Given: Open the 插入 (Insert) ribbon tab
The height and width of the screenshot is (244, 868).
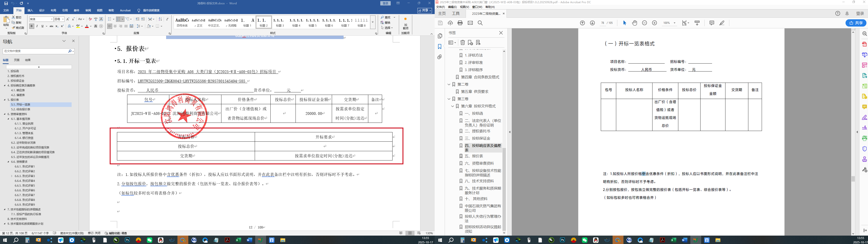Looking at the screenshot, I should (30, 10).
